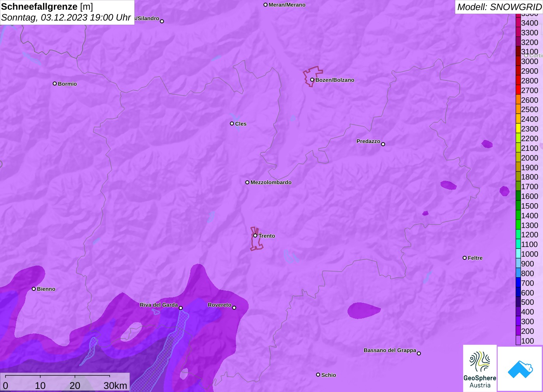The height and width of the screenshot is (392, 543).
Task: Click the Bozen/Bolzano label text
Action: [x=335, y=80]
